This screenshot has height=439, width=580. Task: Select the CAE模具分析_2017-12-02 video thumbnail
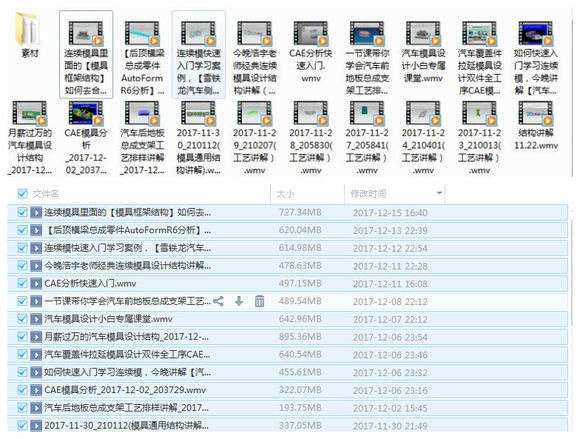(85, 113)
